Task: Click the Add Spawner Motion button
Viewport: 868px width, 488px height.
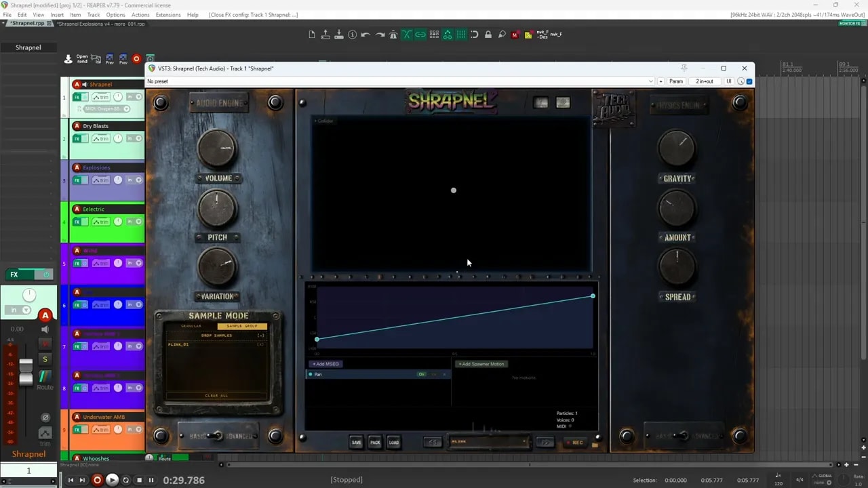Action: [481, 364]
